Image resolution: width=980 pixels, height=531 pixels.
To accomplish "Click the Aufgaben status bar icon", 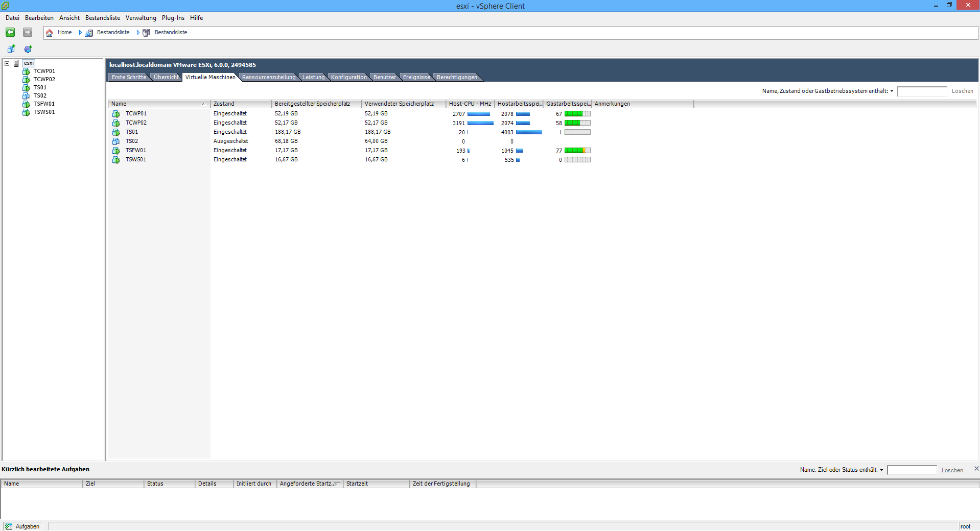I will click(9, 526).
